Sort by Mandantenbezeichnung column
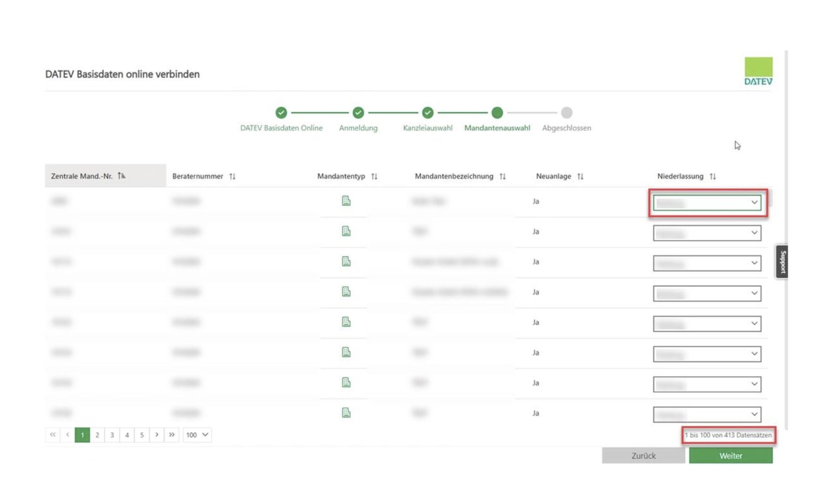This screenshot has height=504, width=818. [x=502, y=176]
